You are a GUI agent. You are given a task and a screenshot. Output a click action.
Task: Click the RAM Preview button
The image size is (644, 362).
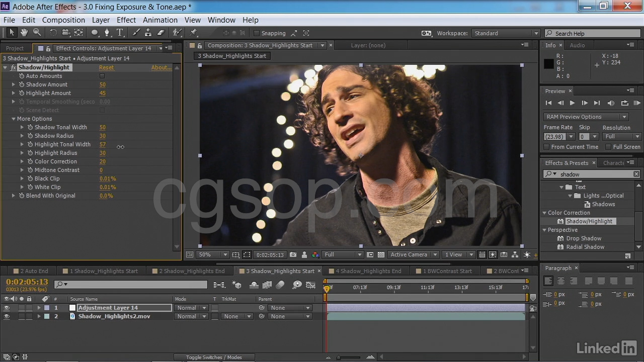[x=636, y=103]
